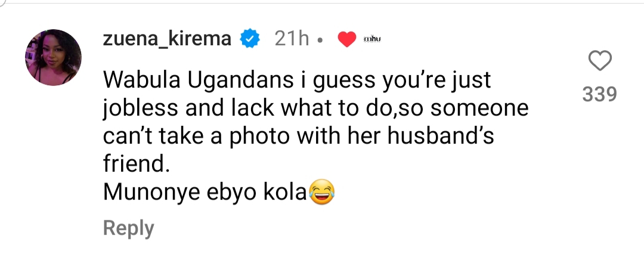Open zuena_kirema's profile picture

coord(53,57)
